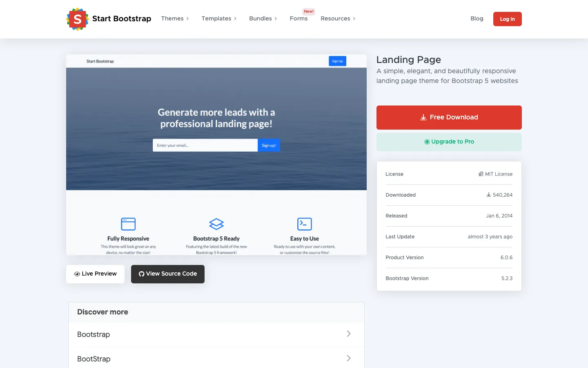Screen dimensions: 588x368
Task: Click the preview Sign Up button in thumbnail
Action: tap(337, 61)
